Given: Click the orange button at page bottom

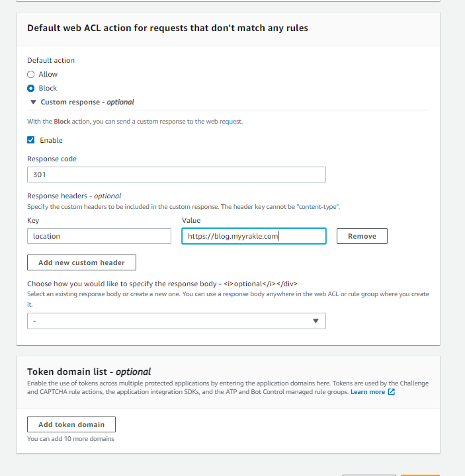Looking at the screenshot, I should [x=415, y=473].
